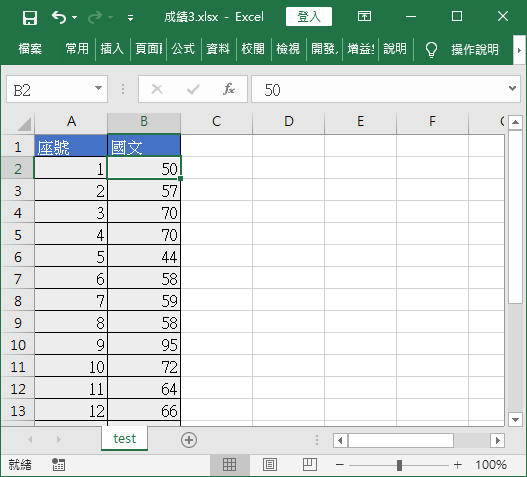Image resolution: width=527 pixels, height=477 pixels.
Task: Expand the formula bar
Action: point(512,88)
